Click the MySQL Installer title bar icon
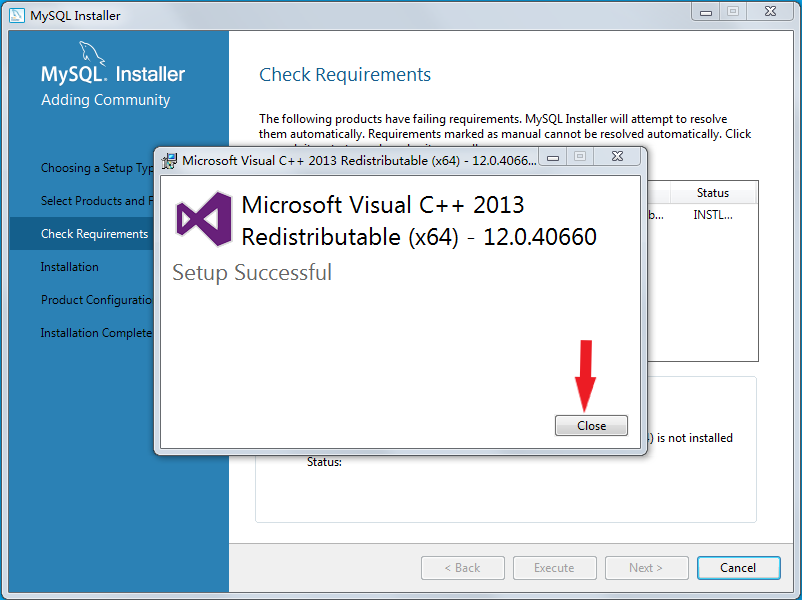Viewport: 802px width, 600px height. (x=17, y=15)
